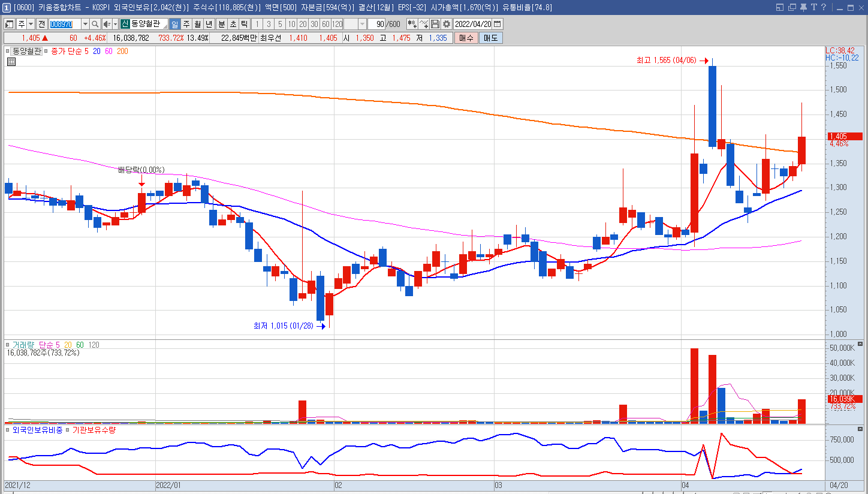Viewport: 868px width, 494px height.
Task: Close the foreign holdings panel x icon
Action: tap(861, 429)
